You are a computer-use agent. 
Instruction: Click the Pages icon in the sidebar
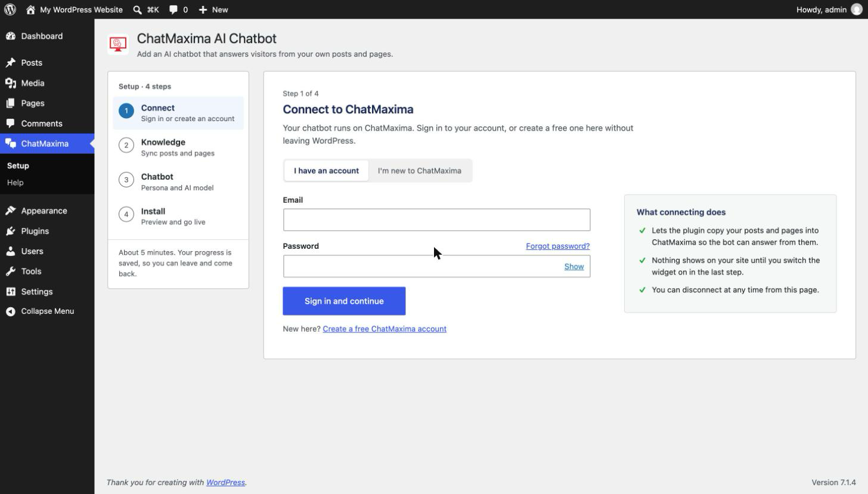(10, 103)
